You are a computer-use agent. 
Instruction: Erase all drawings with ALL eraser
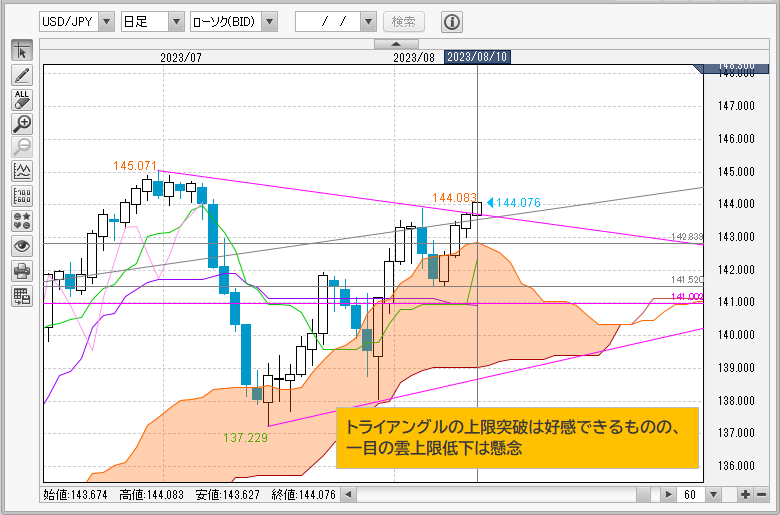pyautogui.click(x=22, y=100)
